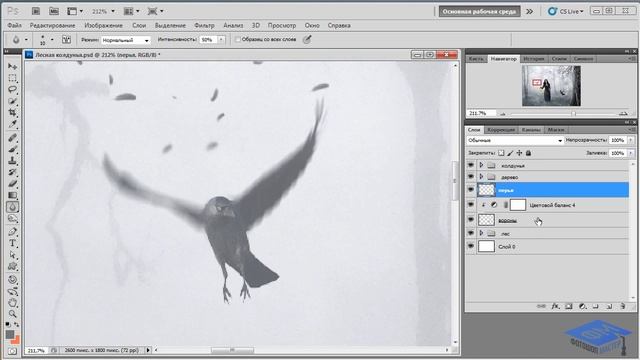Hide the лес layer group

coord(471,233)
